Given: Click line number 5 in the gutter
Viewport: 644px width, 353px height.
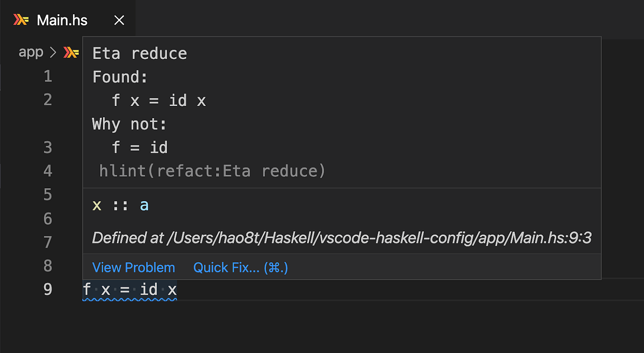Looking at the screenshot, I should pyautogui.click(x=48, y=195).
